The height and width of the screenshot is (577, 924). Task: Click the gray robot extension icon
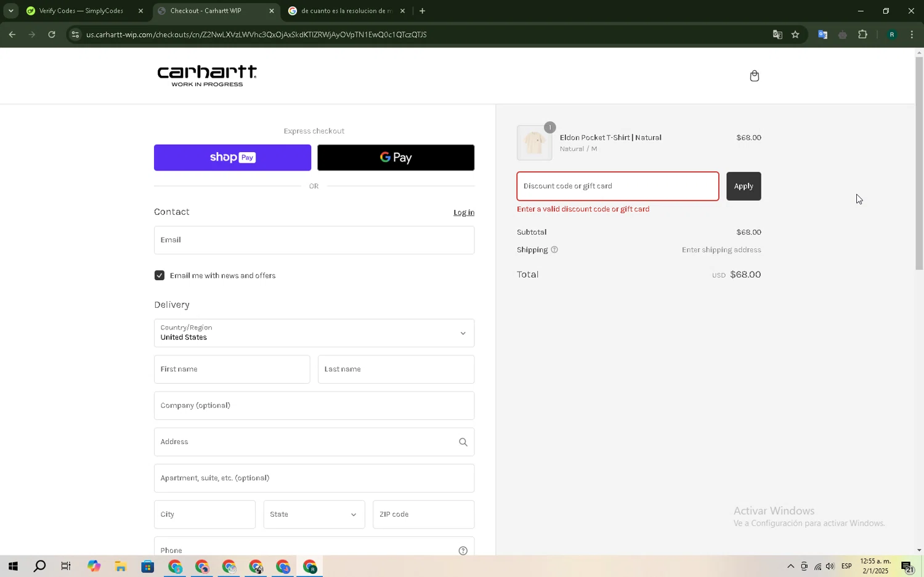(843, 34)
